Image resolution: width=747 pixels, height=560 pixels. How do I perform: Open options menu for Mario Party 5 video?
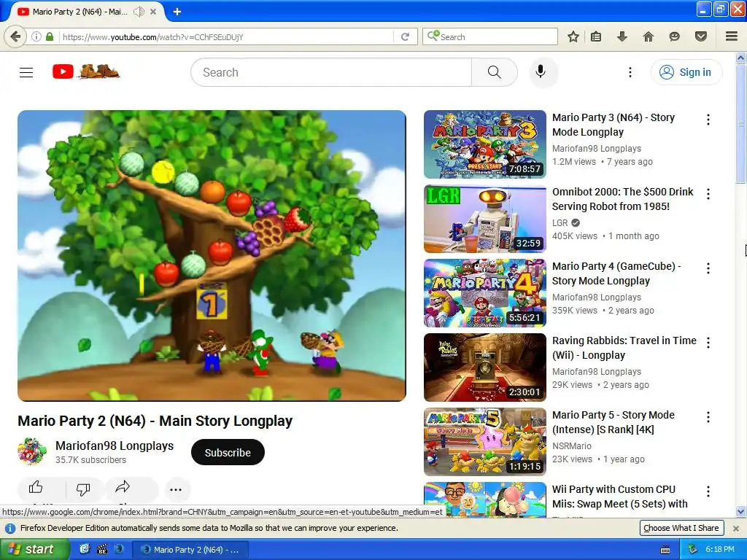coord(708,416)
